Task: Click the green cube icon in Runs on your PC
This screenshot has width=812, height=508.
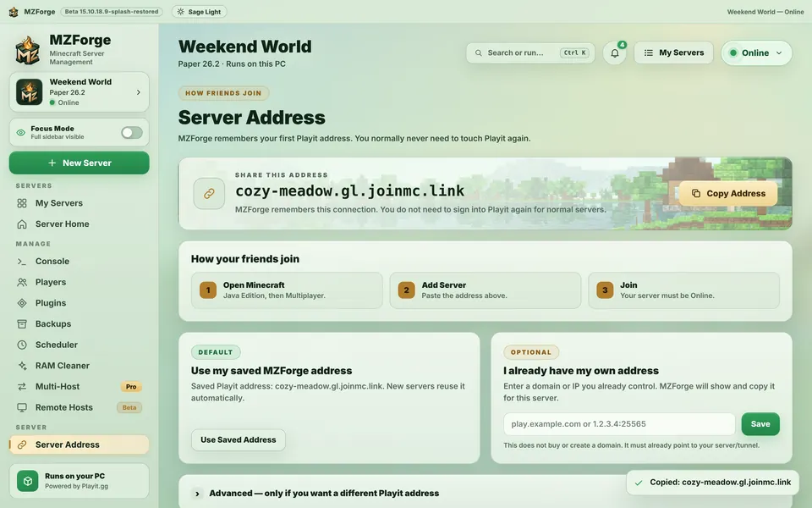Action: pos(27,481)
